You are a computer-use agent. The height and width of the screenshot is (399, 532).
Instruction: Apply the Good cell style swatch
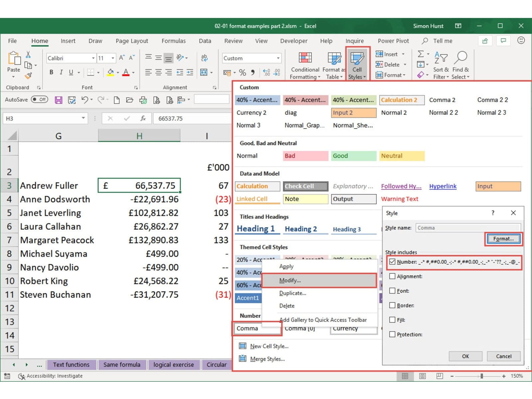coord(353,156)
